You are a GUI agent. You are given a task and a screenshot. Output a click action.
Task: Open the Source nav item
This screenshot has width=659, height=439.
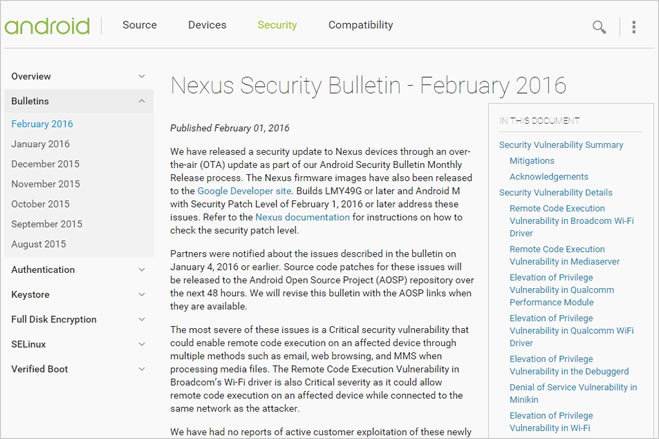pos(140,25)
